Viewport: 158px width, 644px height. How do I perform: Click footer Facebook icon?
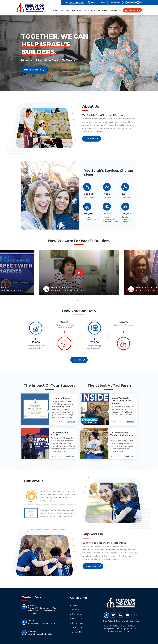tap(107, 615)
